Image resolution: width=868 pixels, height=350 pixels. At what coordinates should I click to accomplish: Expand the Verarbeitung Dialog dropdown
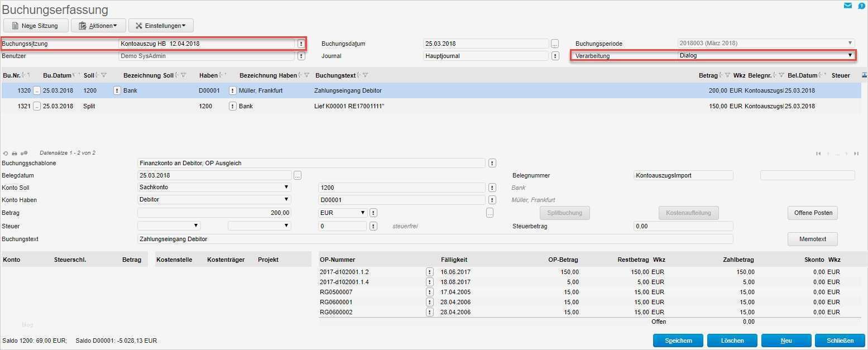click(850, 55)
